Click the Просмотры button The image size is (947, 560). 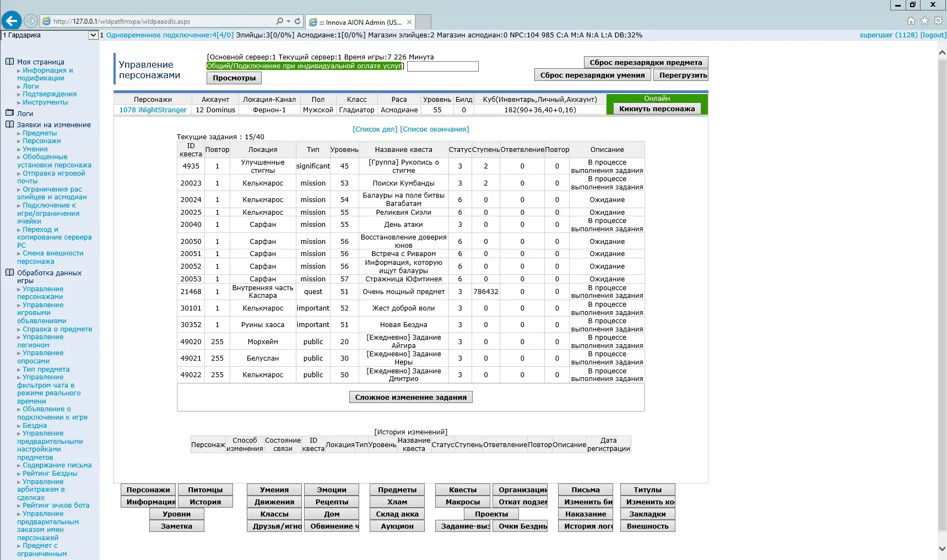(234, 78)
